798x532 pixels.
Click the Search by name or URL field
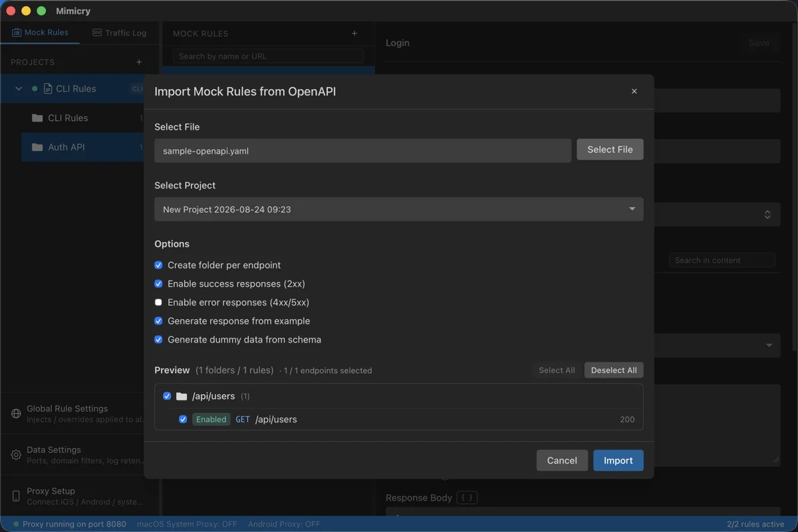click(268, 56)
